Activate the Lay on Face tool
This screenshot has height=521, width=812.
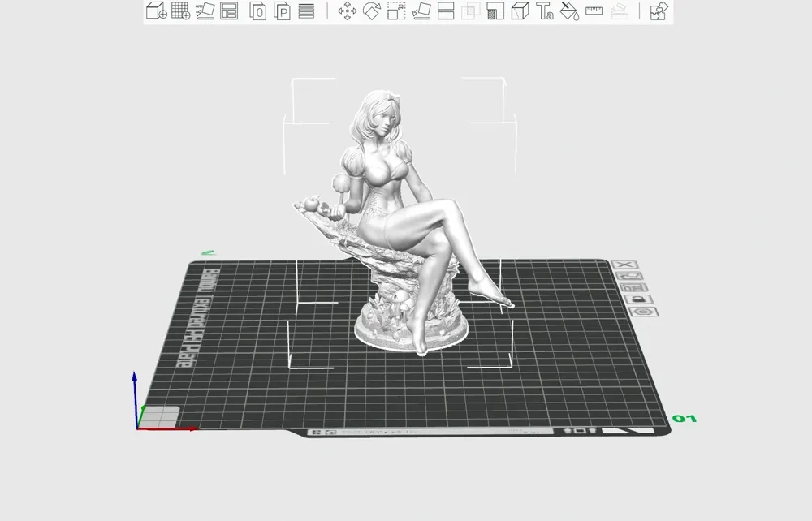pos(421,11)
